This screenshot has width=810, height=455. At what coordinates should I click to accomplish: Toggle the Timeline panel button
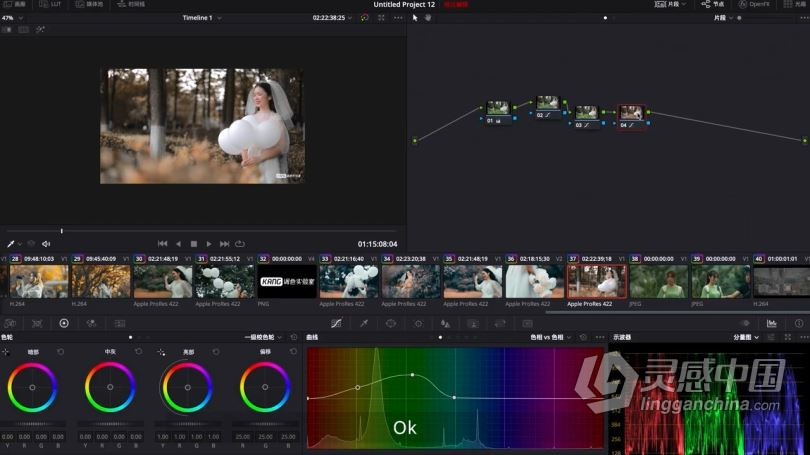pyautogui.click(x=131, y=4)
